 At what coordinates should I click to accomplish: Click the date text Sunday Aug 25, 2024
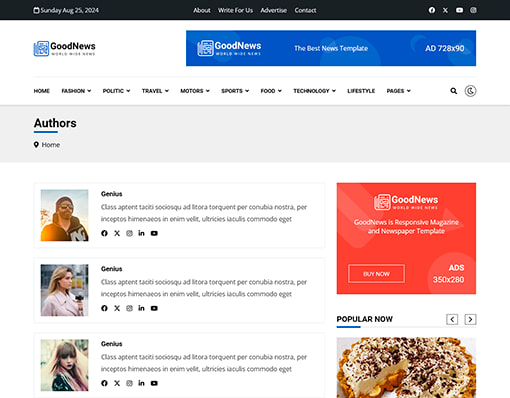70,10
